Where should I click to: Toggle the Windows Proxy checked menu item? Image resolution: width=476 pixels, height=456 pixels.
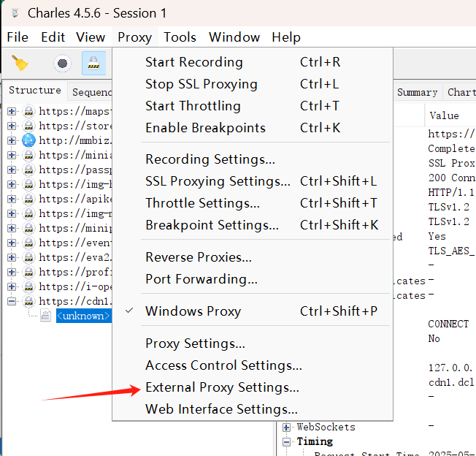coord(193,311)
